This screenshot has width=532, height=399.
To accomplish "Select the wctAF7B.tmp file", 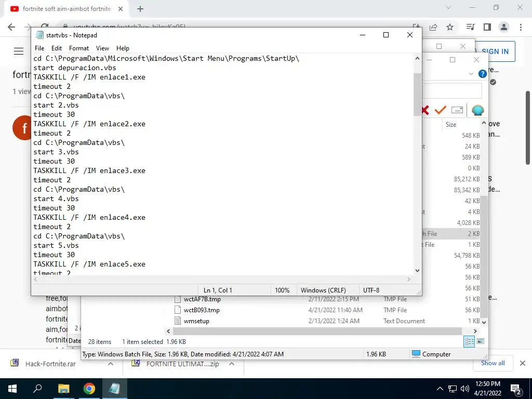I will (202, 299).
